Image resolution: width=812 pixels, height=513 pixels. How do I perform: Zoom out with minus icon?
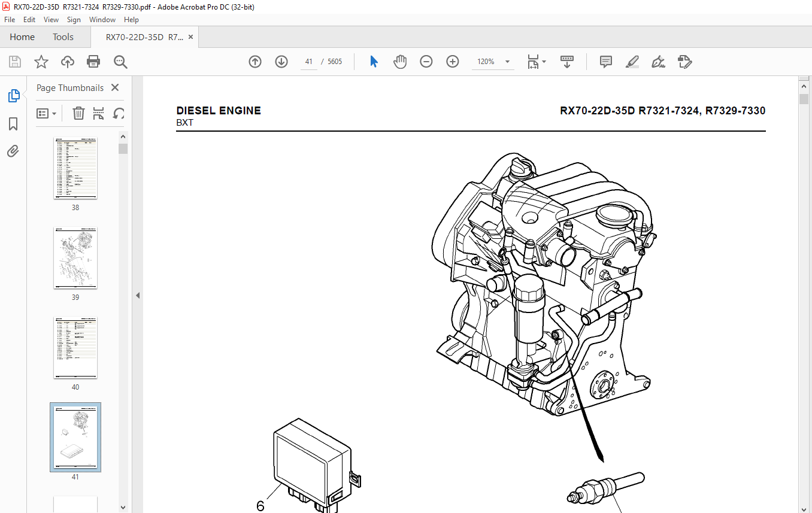[426, 62]
